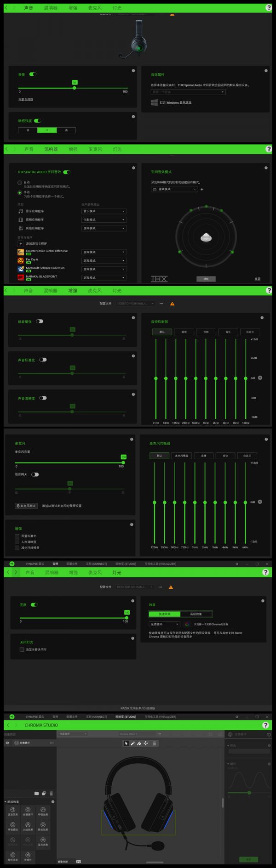This screenshot has height=868, width=276.
Task: Select the paint bucket fill tool in Chroma Studio
Action: (139, 743)
